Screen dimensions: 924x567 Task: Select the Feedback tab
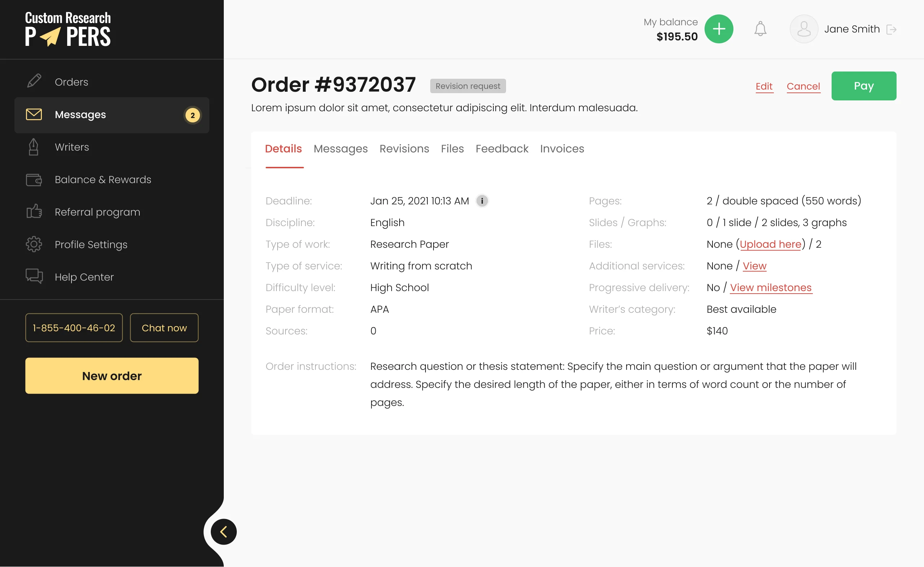502,148
